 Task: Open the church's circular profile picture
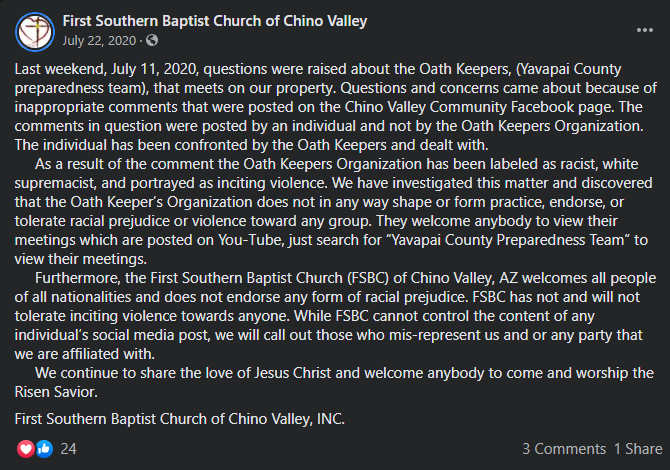pyautogui.click(x=35, y=32)
